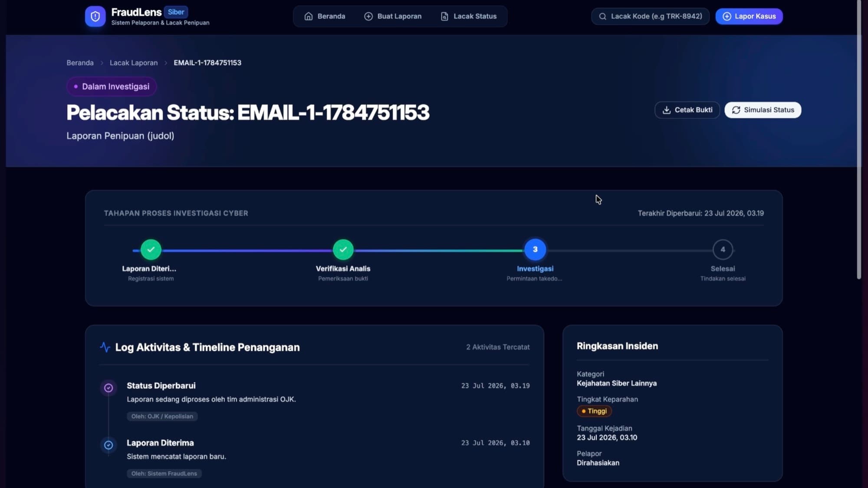Viewport: 868px width, 488px height.
Task: Click the green checkmark step Laporan Diterima
Action: [151, 250]
